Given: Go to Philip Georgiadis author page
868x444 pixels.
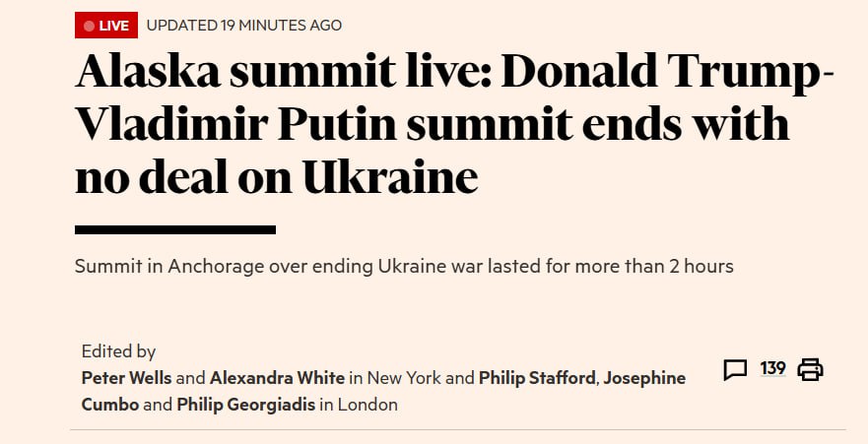Looking at the screenshot, I should coord(245,405).
